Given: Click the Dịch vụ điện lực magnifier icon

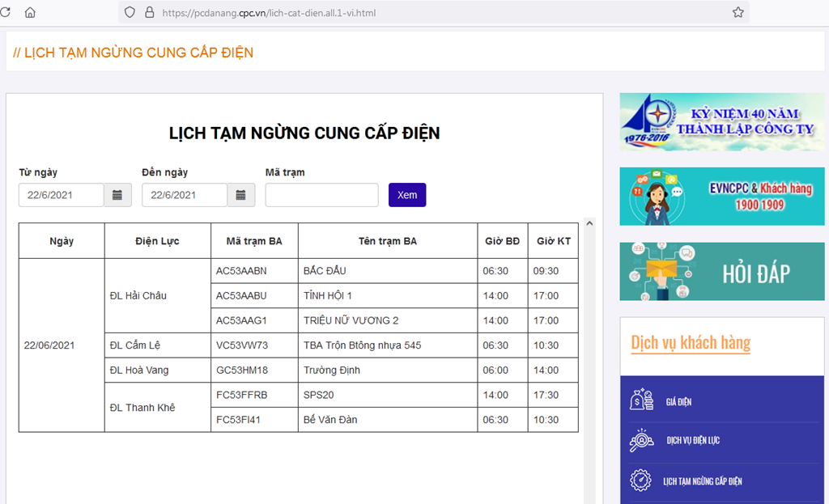Looking at the screenshot, I should [641, 440].
